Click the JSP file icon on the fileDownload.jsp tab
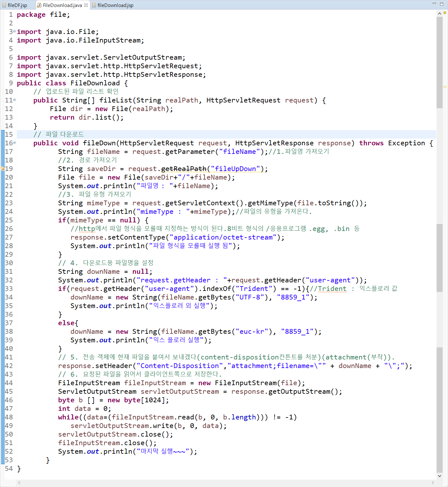 point(94,5)
